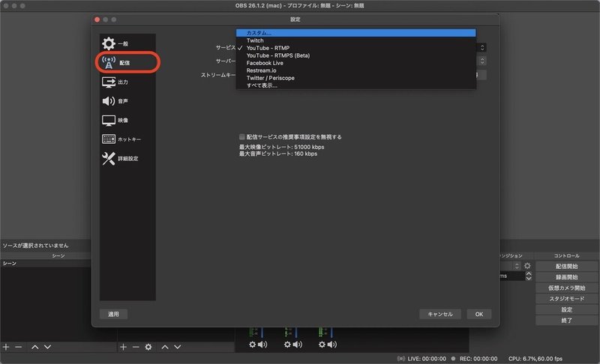Screen dimensions: 600x364
Task: Click 終了 to exit in controls panel
Action: coord(567,320)
